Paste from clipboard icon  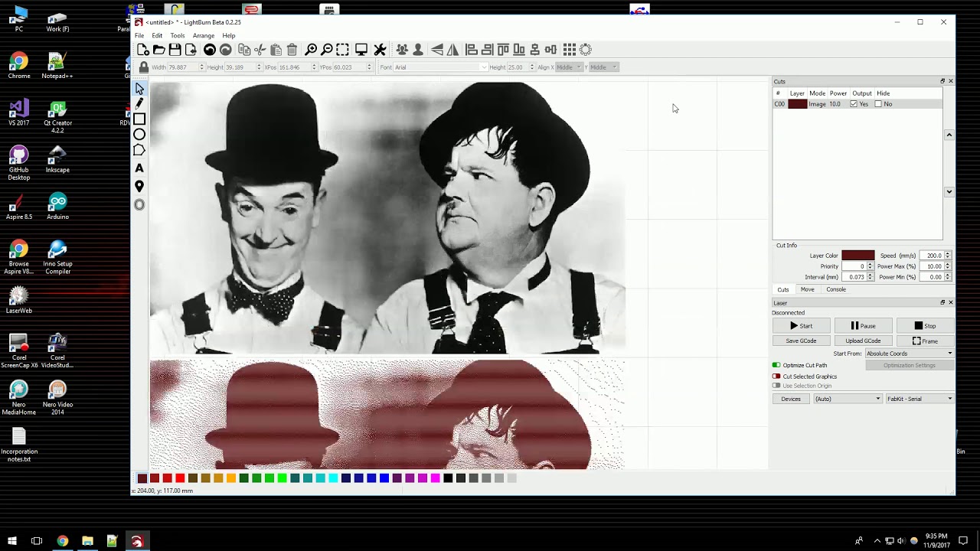pyautogui.click(x=276, y=50)
